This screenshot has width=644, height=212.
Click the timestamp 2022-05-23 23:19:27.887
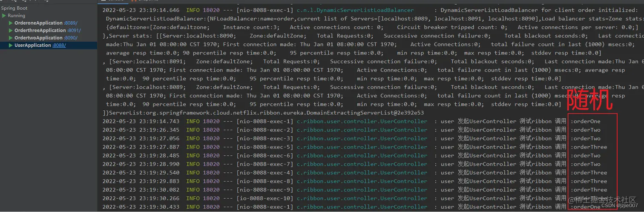coord(141,147)
